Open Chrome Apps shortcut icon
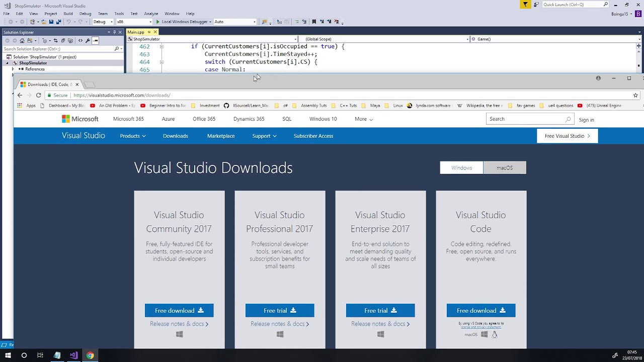Screen dimensions: 644x362 [20, 106]
